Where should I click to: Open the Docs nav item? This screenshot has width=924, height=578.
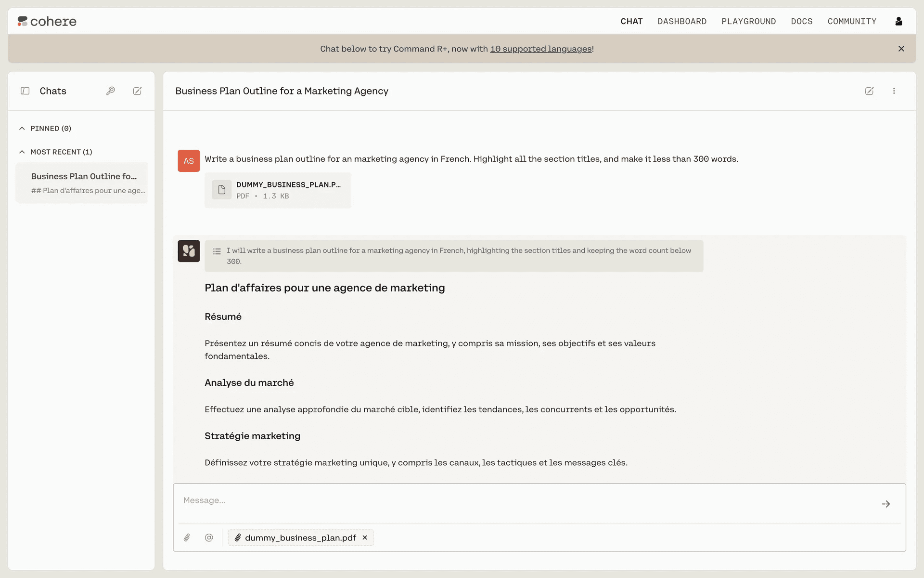click(x=801, y=21)
